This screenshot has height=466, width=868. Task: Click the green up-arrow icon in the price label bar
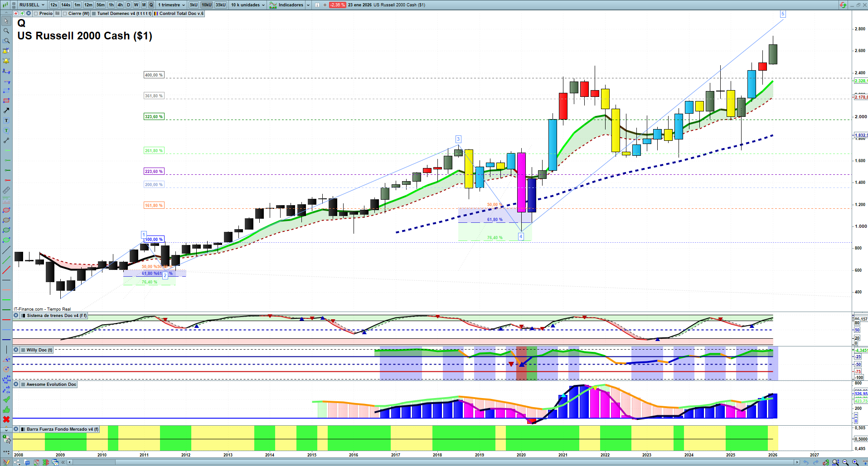click(x=23, y=14)
